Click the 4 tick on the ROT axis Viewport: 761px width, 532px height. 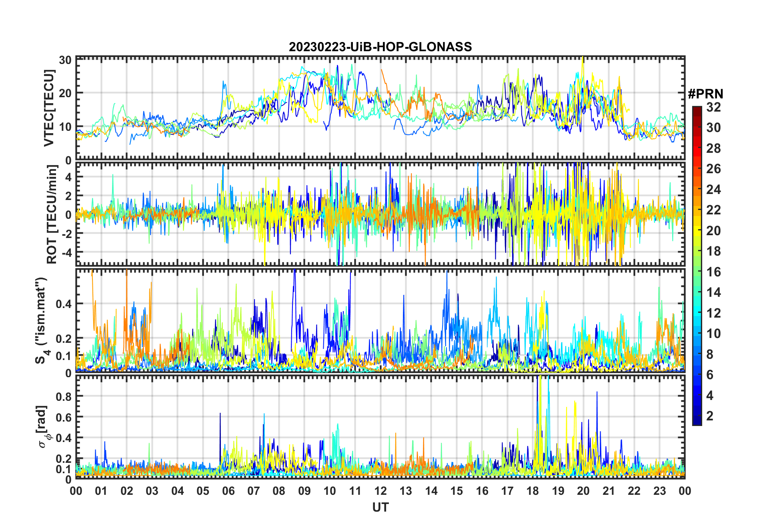pyautogui.click(x=68, y=177)
